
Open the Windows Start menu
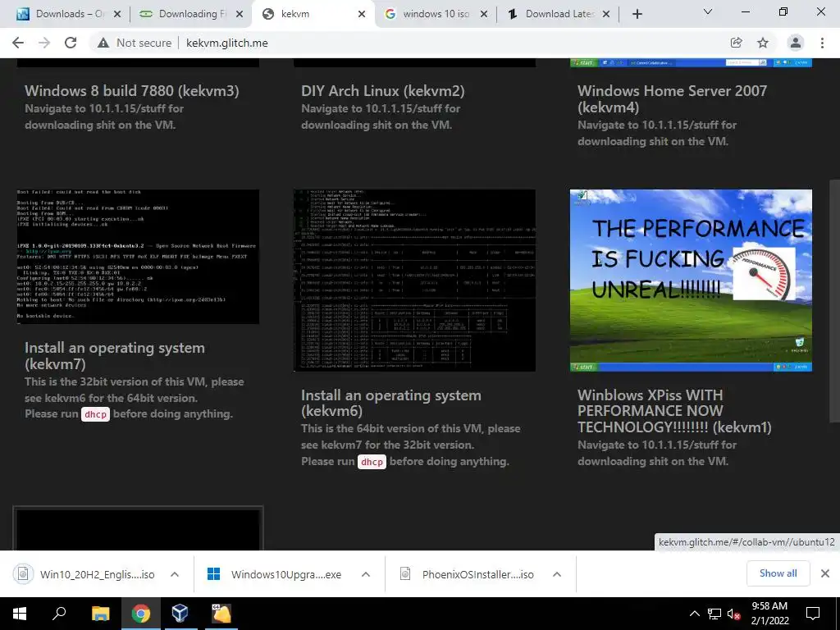pyautogui.click(x=20, y=614)
